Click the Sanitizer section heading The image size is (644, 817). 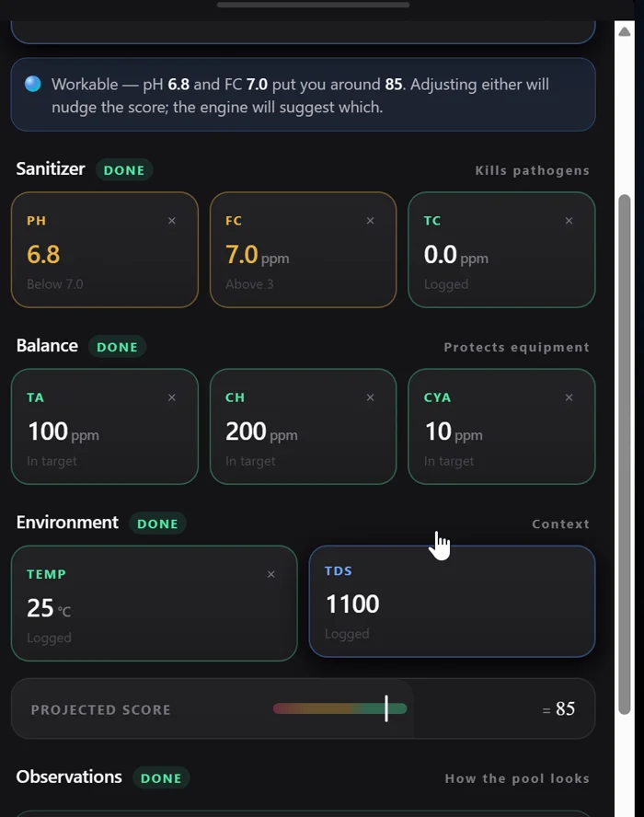(x=50, y=168)
